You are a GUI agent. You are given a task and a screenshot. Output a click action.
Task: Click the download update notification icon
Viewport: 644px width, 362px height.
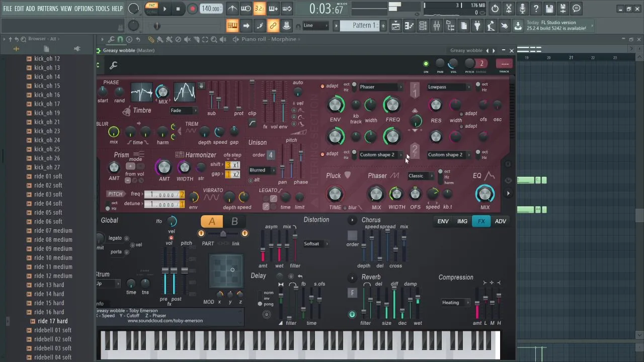(518, 26)
